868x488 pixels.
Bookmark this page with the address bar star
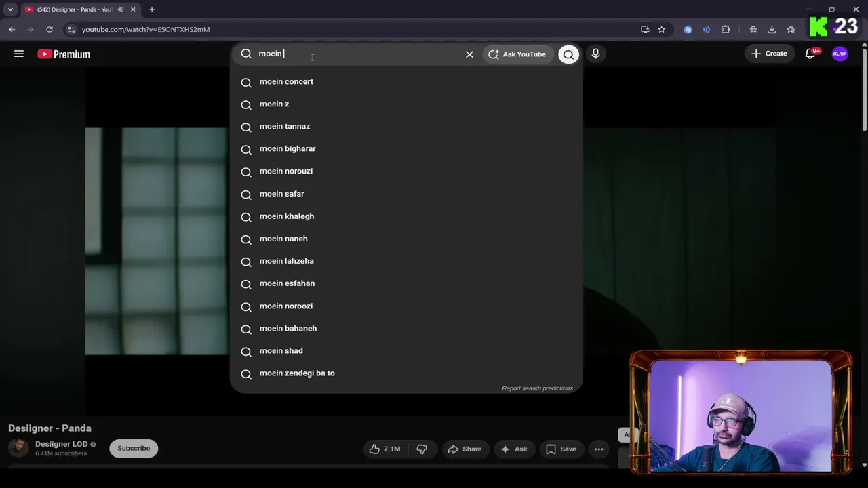click(x=662, y=29)
